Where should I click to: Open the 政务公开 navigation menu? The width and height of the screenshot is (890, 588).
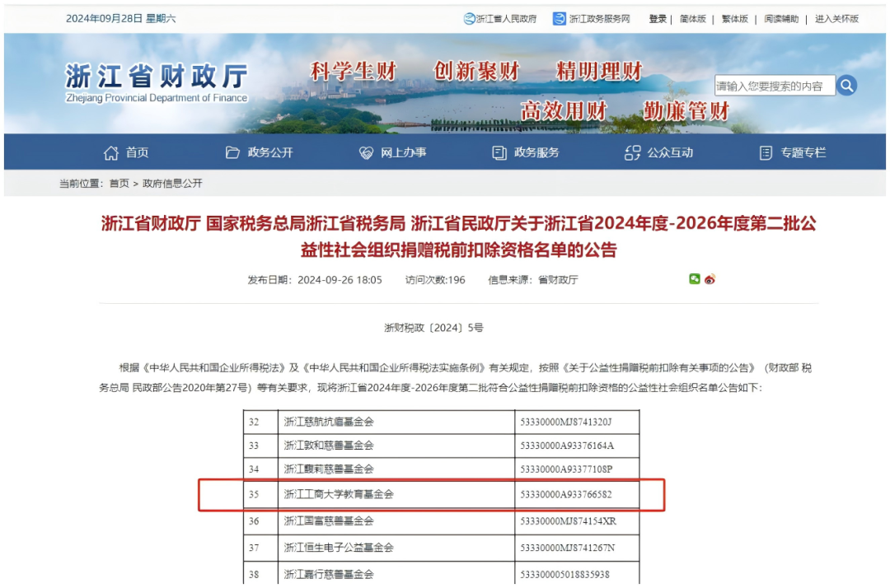pyautogui.click(x=270, y=152)
